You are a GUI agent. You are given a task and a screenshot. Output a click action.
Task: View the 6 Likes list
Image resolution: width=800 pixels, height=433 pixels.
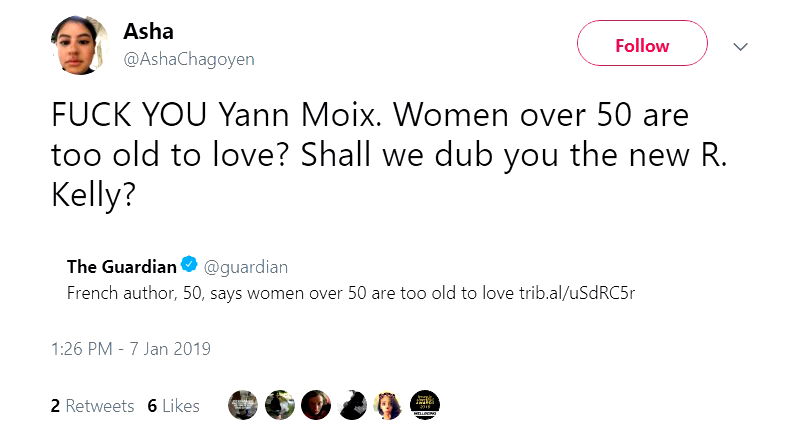(174, 406)
